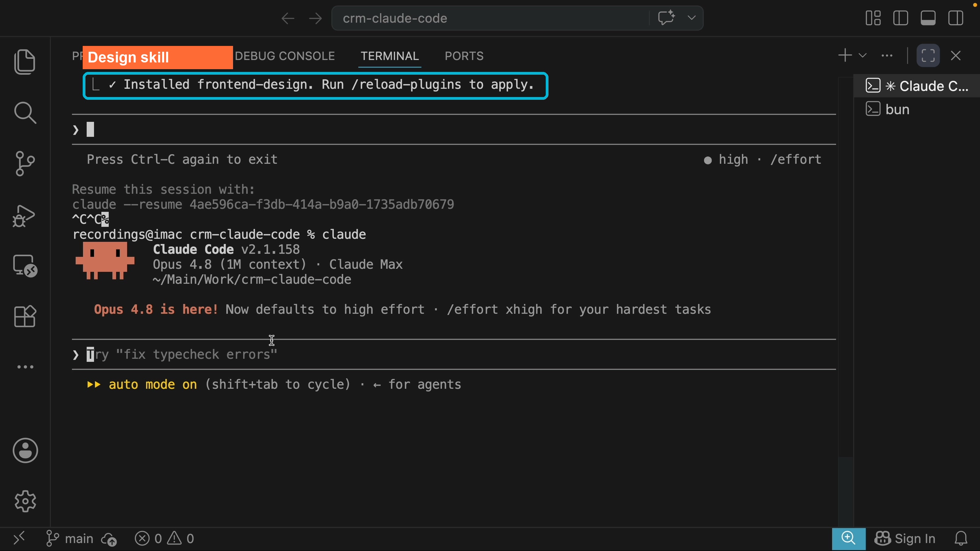Open the Accounts menu icon
980x551 pixels.
25,451
